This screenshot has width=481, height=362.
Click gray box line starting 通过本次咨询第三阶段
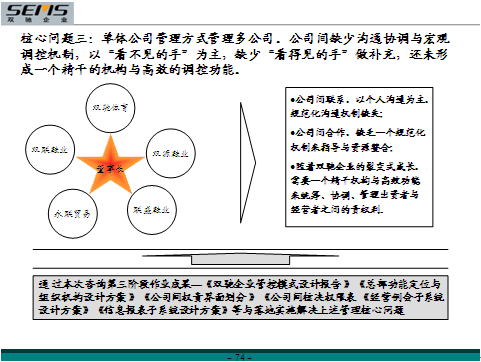[239, 284]
